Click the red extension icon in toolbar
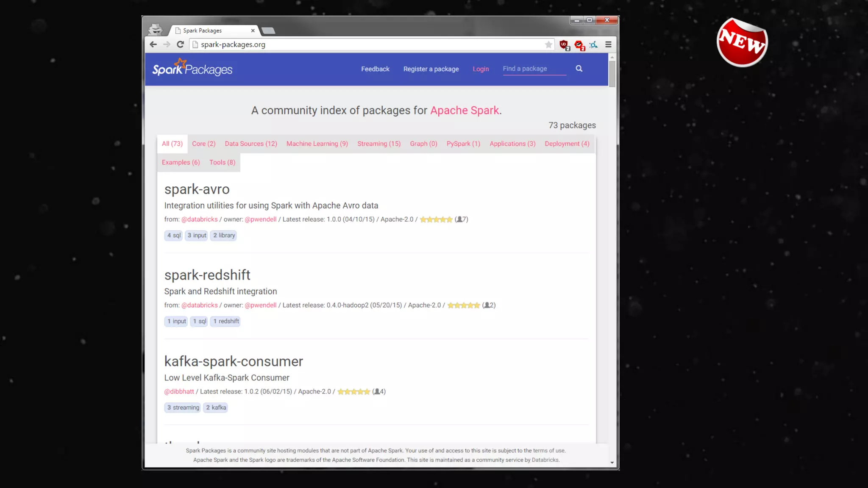 (x=579, y=45)
